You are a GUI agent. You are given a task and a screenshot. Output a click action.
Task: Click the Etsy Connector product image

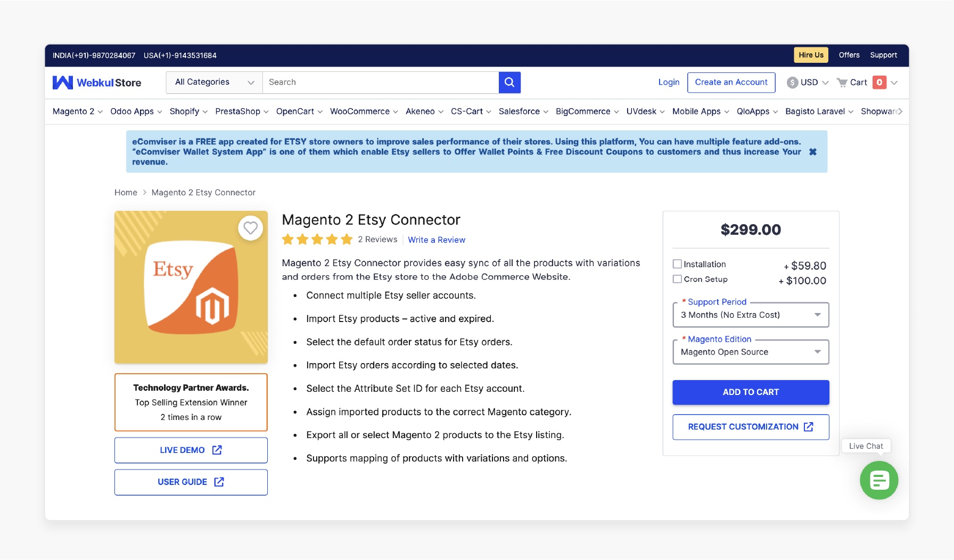point(191,287)
